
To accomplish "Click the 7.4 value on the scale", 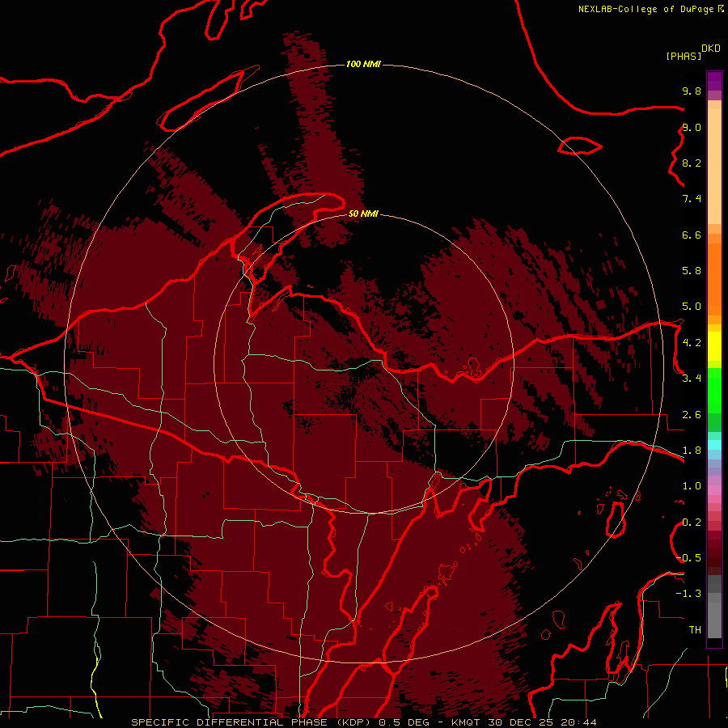I will [x=692, y=199].
